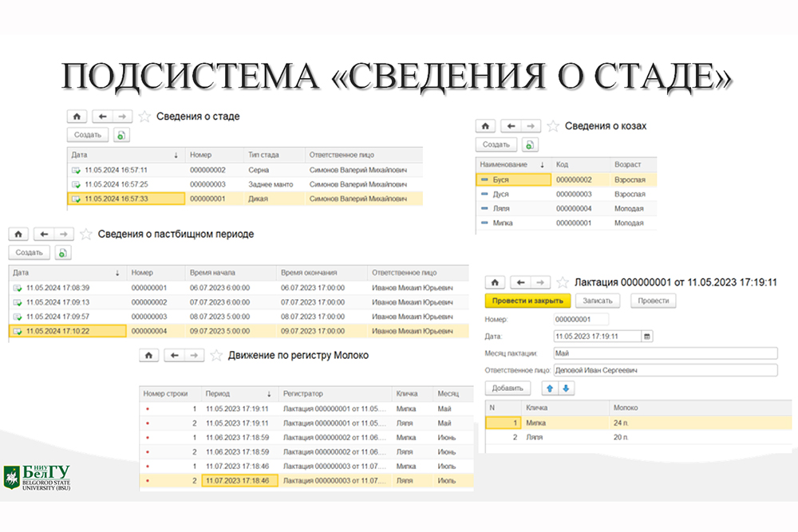The width and height of the screenshot is (798, 532).
Task: Click home icon in Движение по регистру Молоко
Action: click(147, 355)
